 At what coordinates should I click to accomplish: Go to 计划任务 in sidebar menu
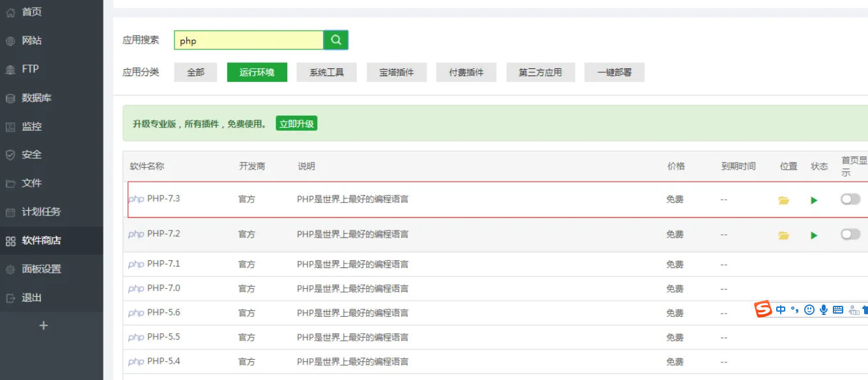click(x=41, y=211)
